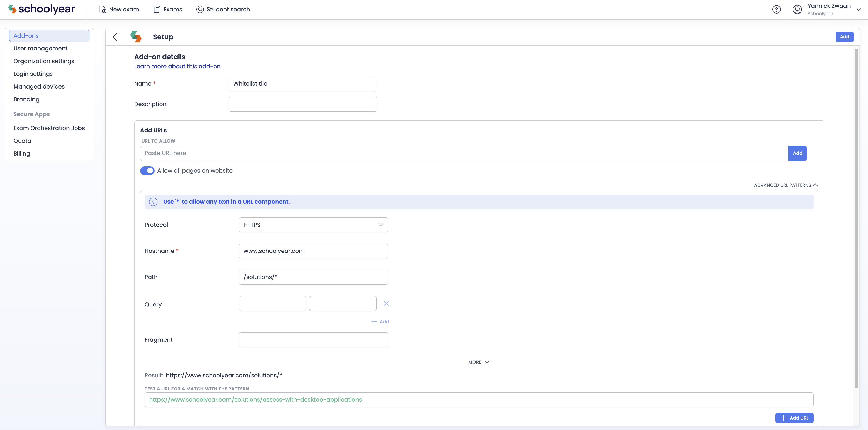The image size is (868, 430).
Task: Go back with the left chevron arrow
Action: 115,37
